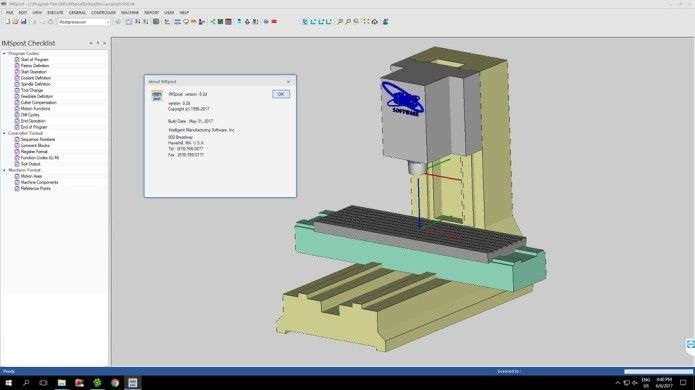Select the Machine Components checklist item
The image size is (695, 390).
pyautogui.click(x=39, y=182)
